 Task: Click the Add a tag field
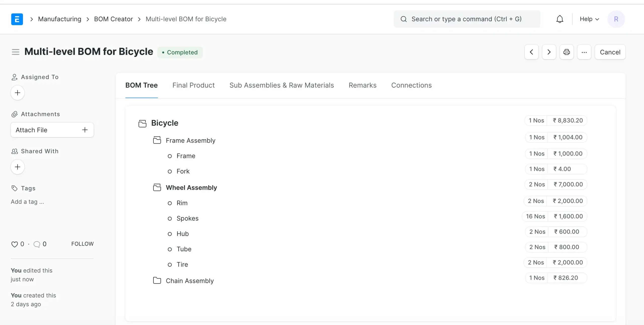click(27, 202)
